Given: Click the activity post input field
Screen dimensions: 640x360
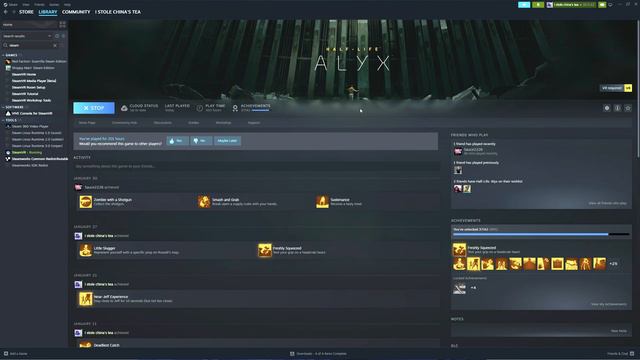Looking at the screenshot, I should [256, 166].
